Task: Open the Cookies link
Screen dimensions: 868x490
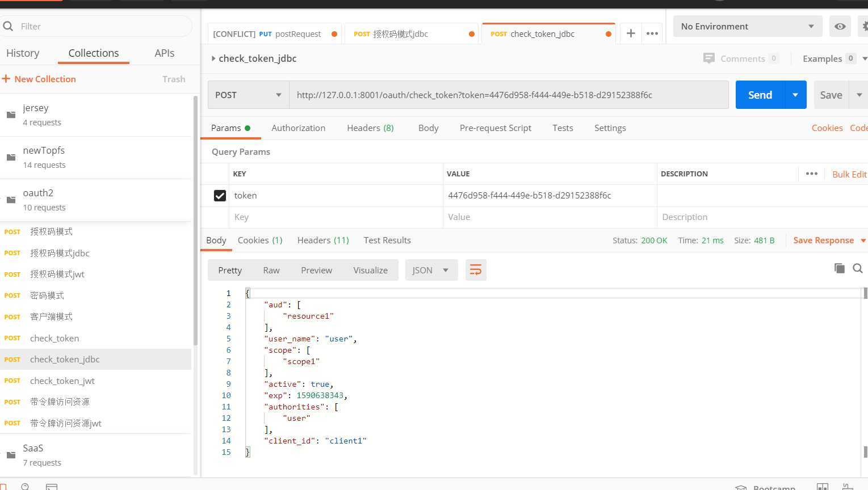Action: (x=827, y=128)
